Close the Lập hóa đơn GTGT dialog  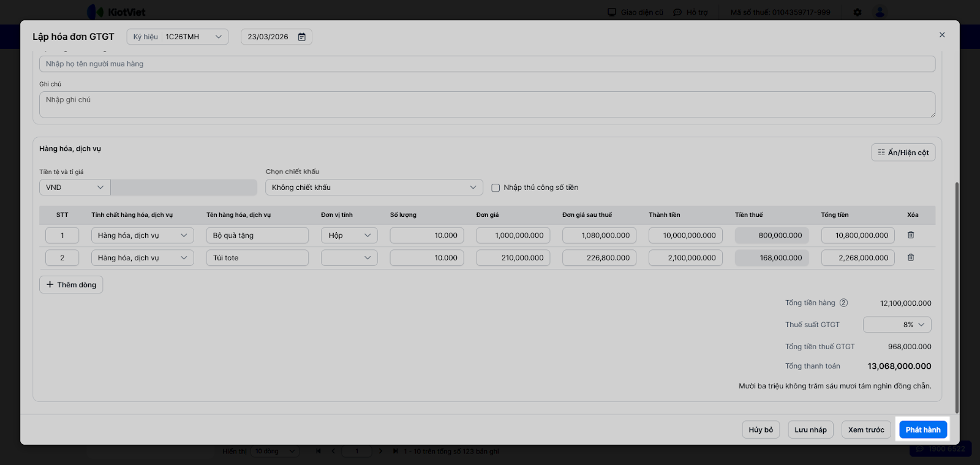coord(942,35)
